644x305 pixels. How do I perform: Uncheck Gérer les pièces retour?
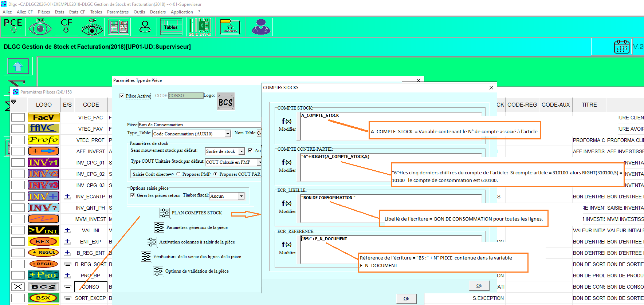click(x=133, y=195)
